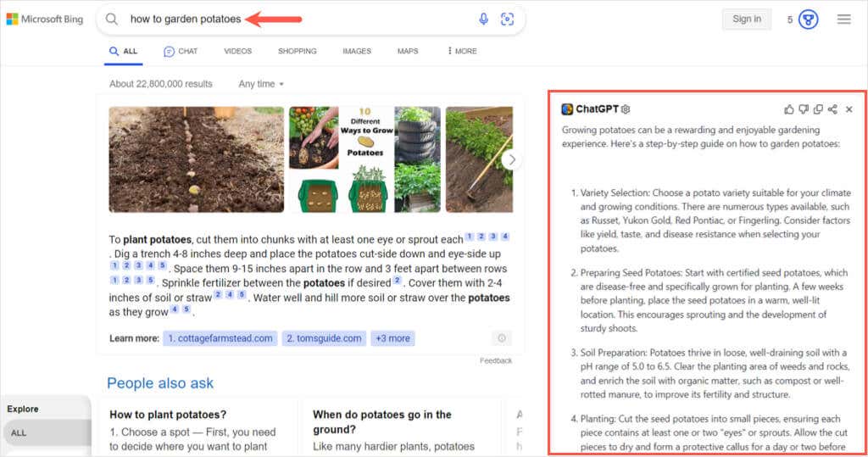Open '10 Different Ways to Grow Potatoes' thumbnail
The height and width of the screenshot is (457, 868).
pos(364,159)
